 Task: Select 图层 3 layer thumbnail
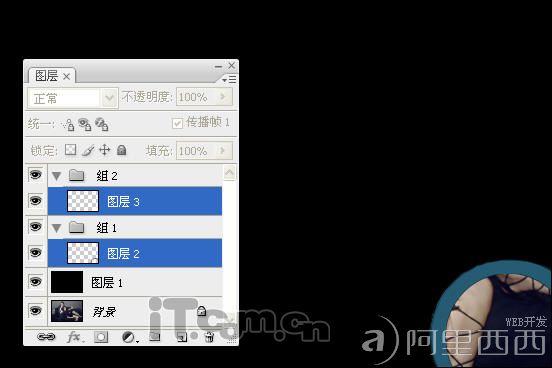83,201
